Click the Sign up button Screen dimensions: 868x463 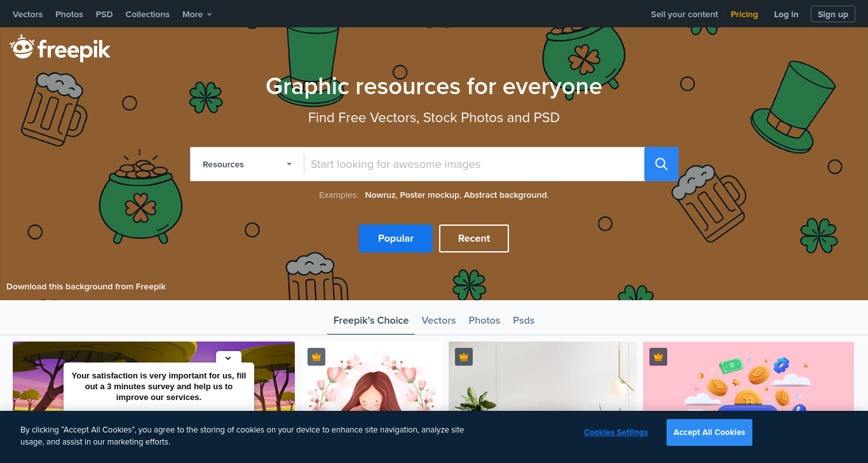(832, 14)
